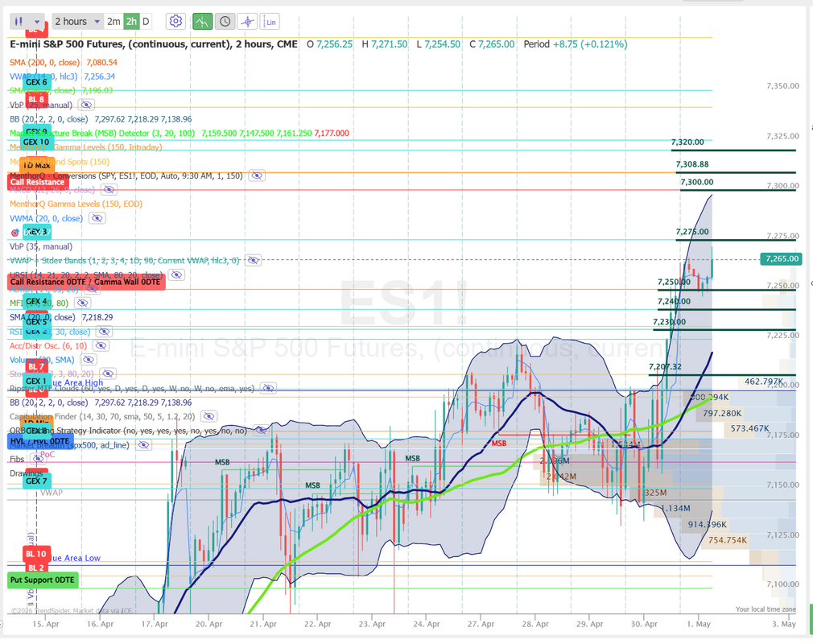This screenshot has width=813, height=644.
Task: Click the candlestick chart type icon
Action: point(19,21)
